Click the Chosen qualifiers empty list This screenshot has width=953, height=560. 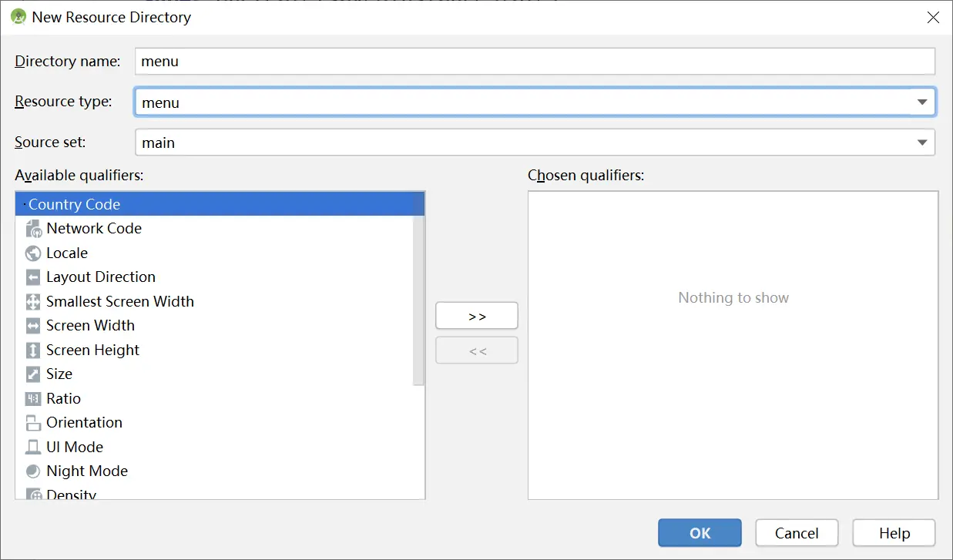coord(733,345)
